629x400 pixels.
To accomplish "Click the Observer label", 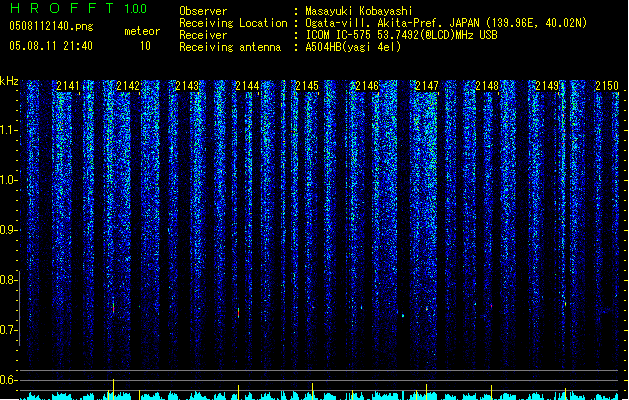I will click(x=203, y=11).
